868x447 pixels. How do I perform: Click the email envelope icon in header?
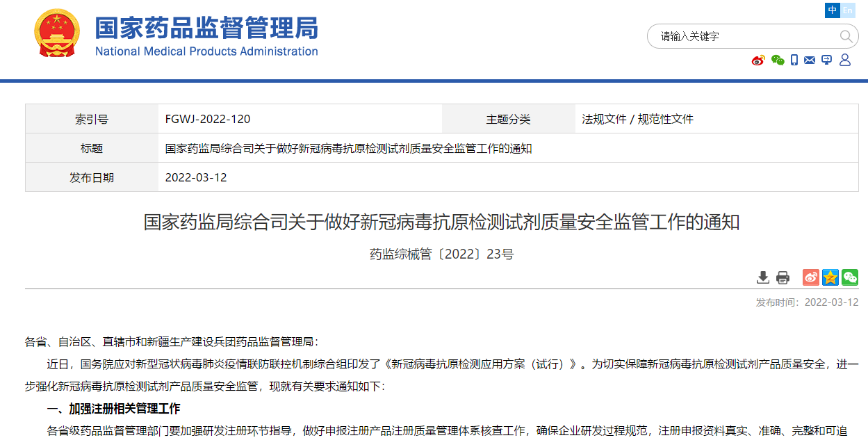coord(810,60)
